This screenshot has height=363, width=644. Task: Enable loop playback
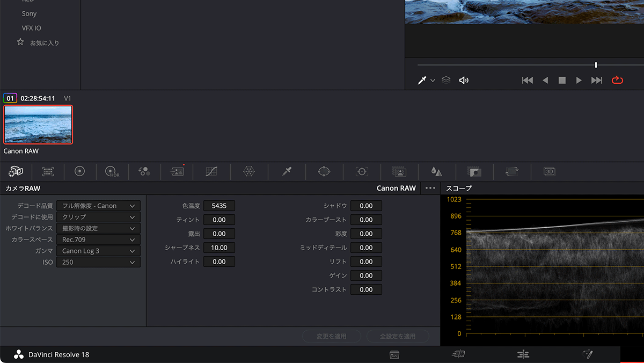(x=617, y=79)
